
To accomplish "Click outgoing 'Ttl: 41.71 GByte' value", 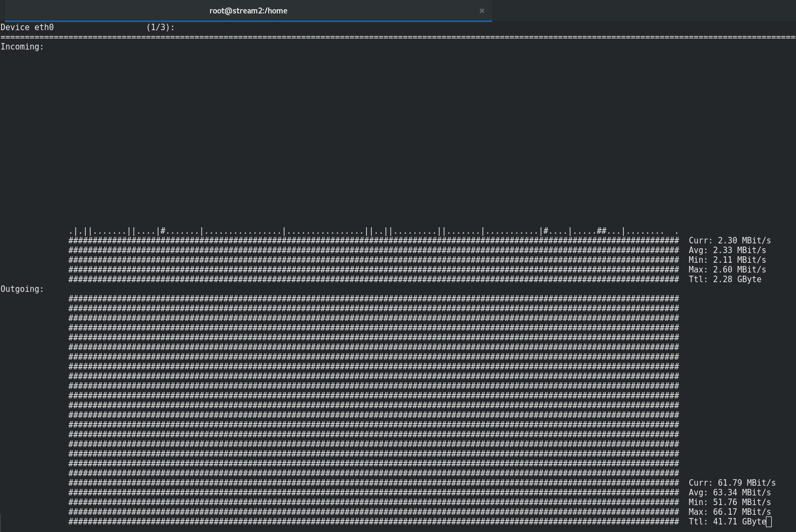I will tap(727, 522).
